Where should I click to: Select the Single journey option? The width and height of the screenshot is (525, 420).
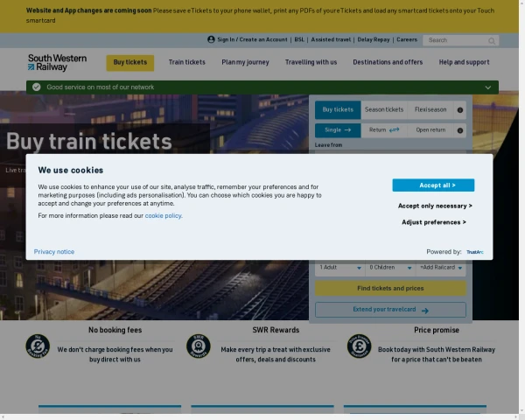point(337,130)
